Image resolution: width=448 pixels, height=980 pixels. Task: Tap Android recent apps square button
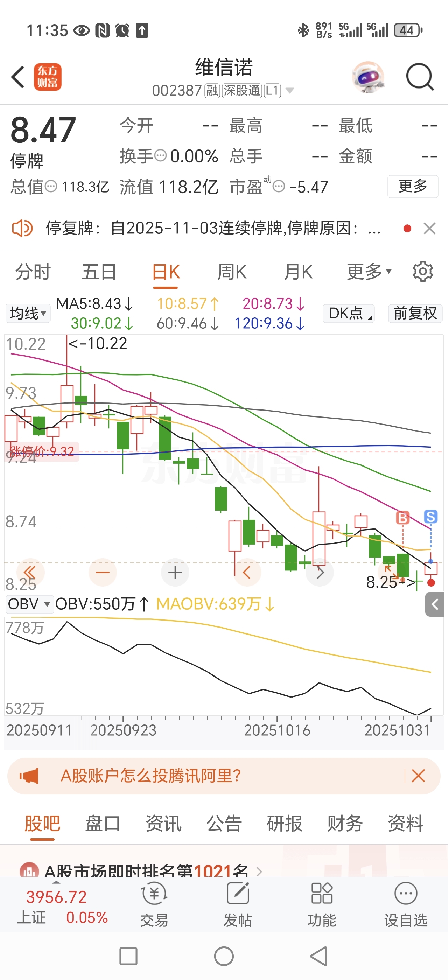(128, 956)
